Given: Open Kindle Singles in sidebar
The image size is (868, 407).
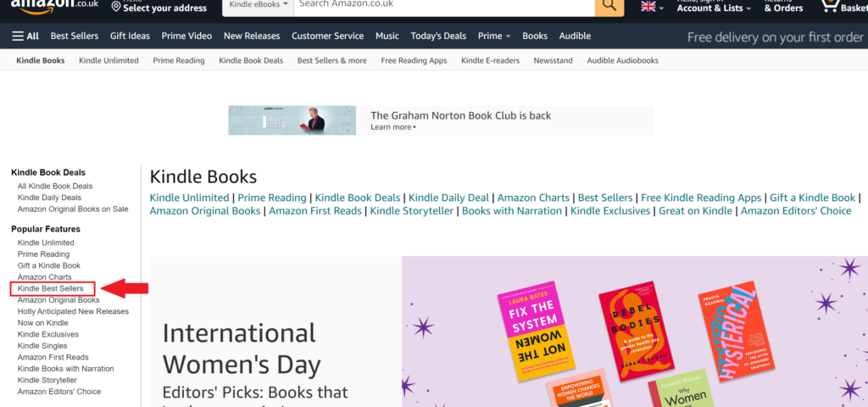Looking at the screenshot, I should [x=42, y=346].
